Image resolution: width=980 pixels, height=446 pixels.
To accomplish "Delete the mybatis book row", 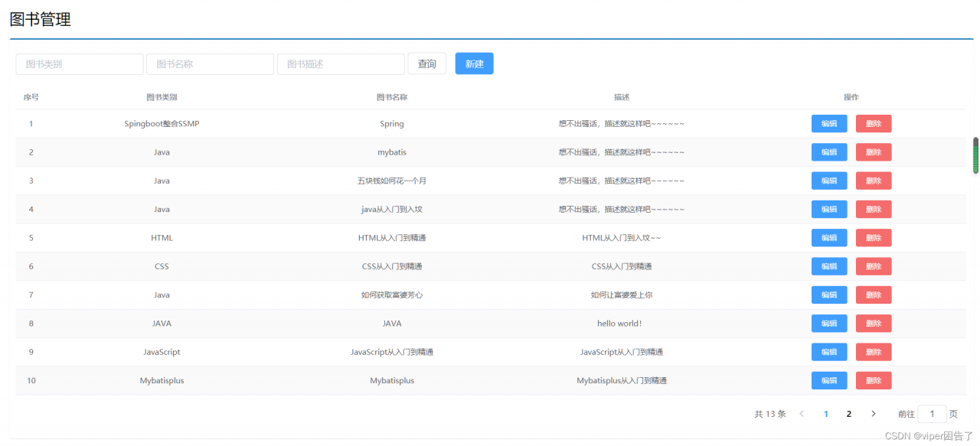I will point(874,152).
